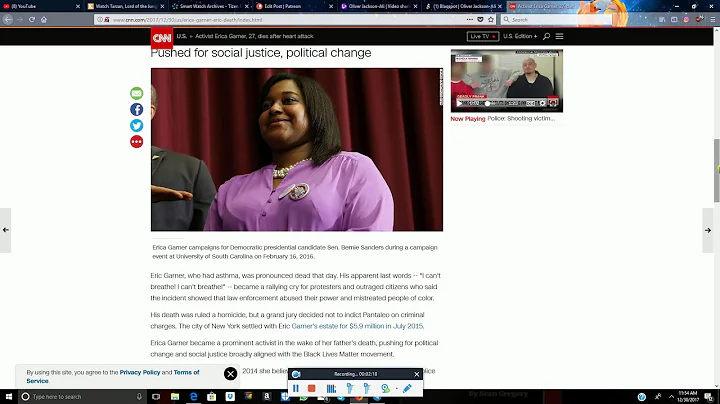Dismiss the privacy policy notice

pyautogui.click(x=231, y=374)
